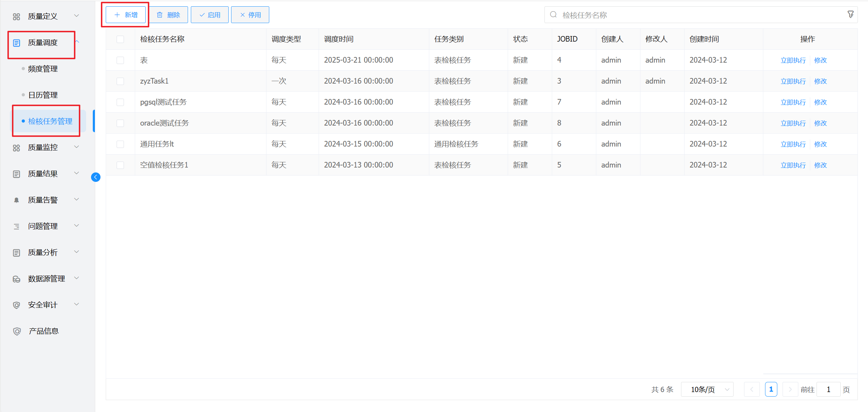The height and width of the screenshot is (412, 868).
Task: Click 立即执行 link for oracle测试任务
Action: tap(793, 123)
